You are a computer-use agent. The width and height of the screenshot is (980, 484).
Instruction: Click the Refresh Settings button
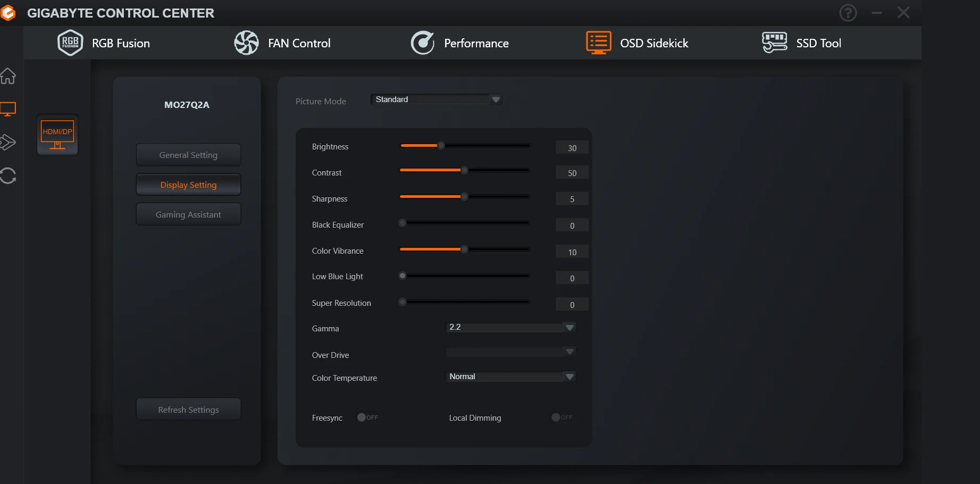(188, 410)
